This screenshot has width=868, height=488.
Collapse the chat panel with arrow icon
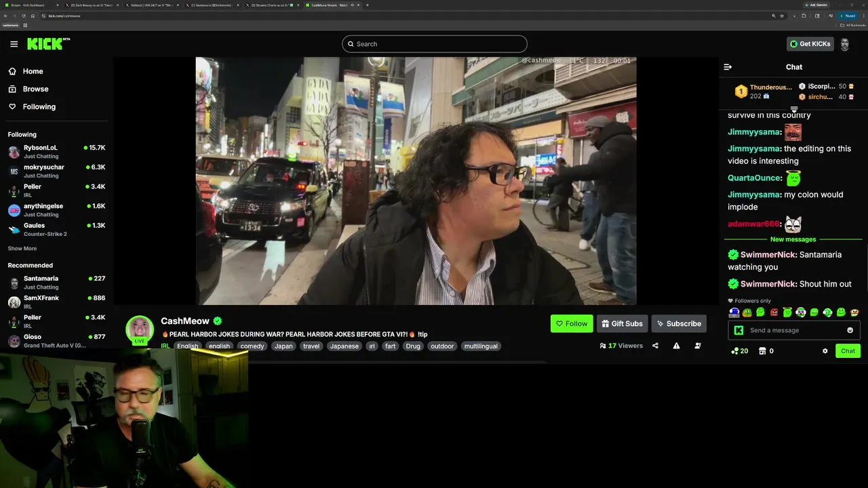[728, 67]
